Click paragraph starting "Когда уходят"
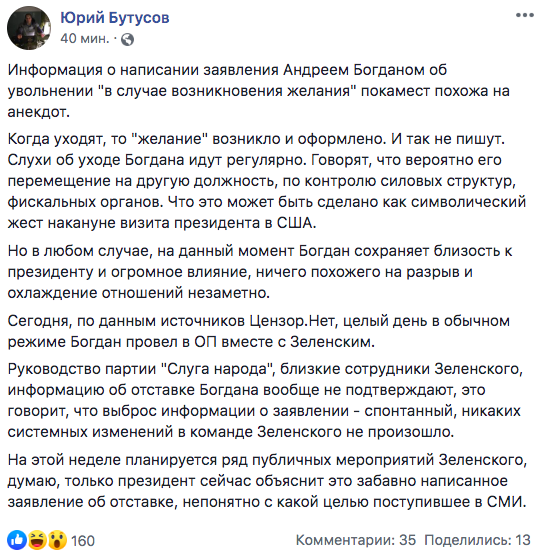The image size is (537, 555). [267, 181]
